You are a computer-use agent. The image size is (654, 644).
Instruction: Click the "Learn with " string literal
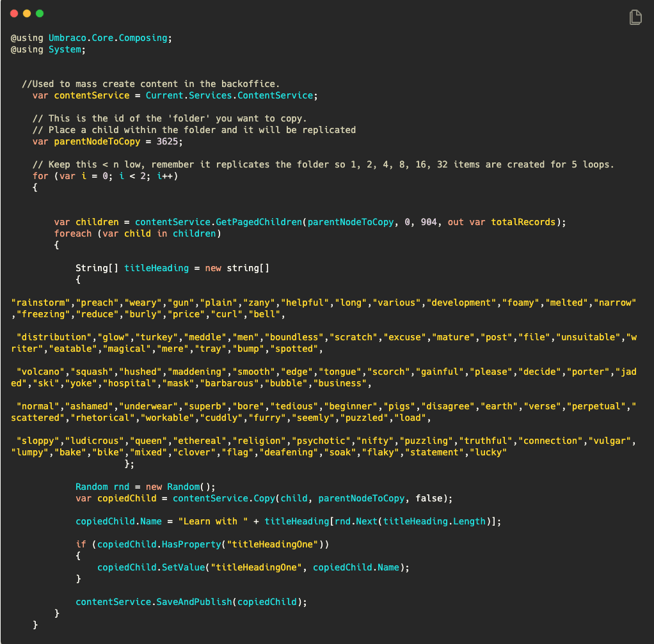pos(213,521)
